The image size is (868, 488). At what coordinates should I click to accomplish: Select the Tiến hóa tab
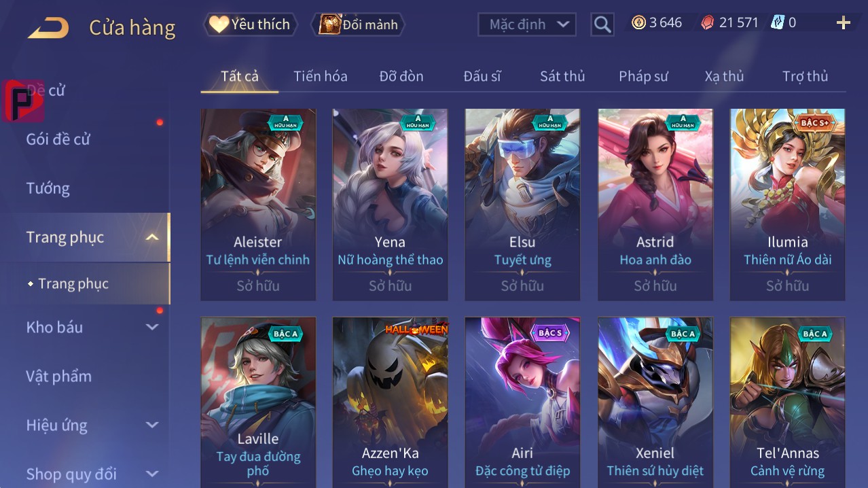(321, 76)
